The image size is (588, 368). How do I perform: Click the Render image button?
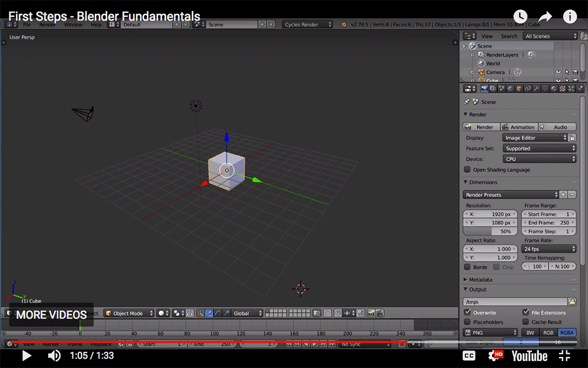(x=481, y=127)
